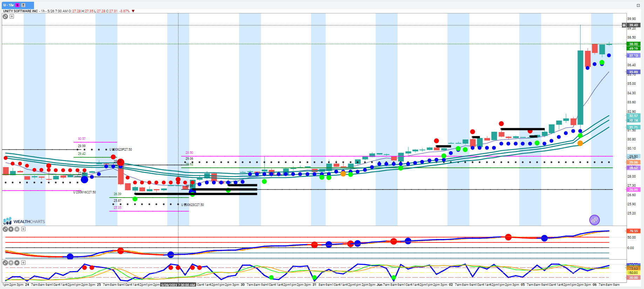Click the down arrow in bottom oscillator panel
The height and width of the screenshot is (289, 644).
[x=11, y=263]
